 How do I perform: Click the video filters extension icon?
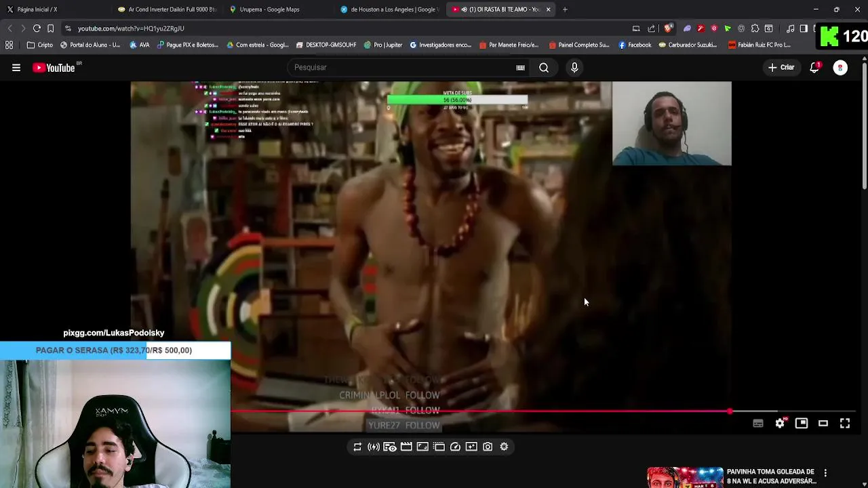[x=471, y=447]
